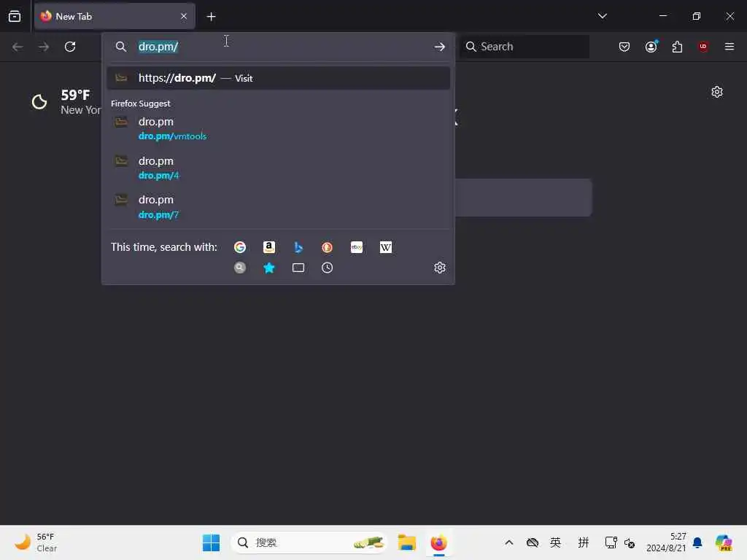Viewport: 747px width, 560px height.
Task: Choose dro.pm/vmtools suggestion
Action: (x=278, y=128)
